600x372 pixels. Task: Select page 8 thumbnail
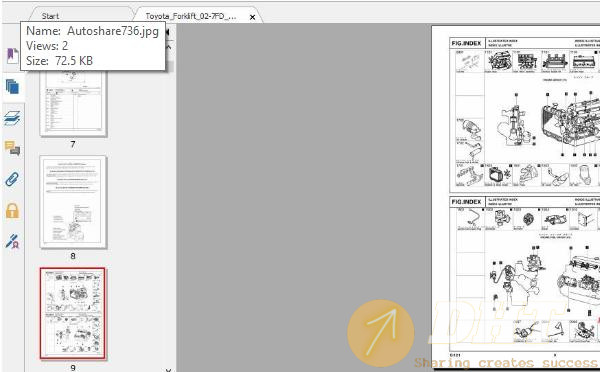click(73, 202)
